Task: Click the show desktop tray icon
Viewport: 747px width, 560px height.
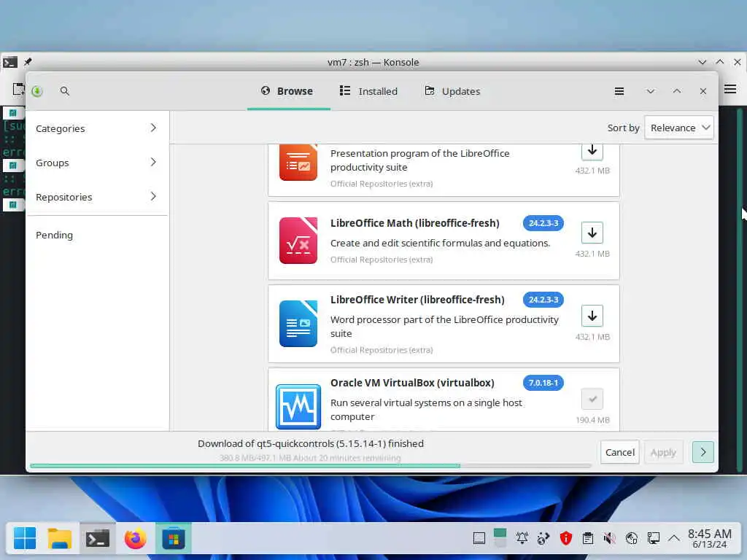Action: [x=479, y=538]
